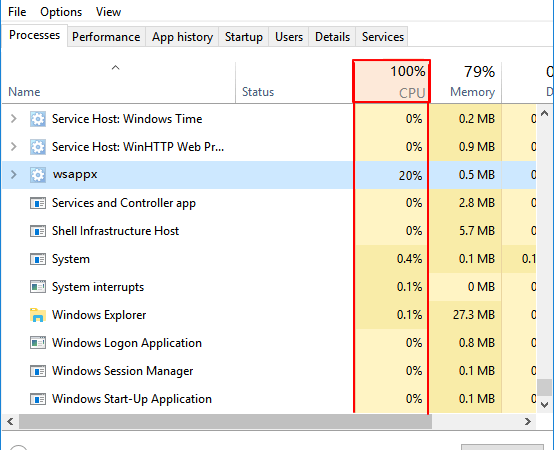Click the Services and Controller app icon
Image resolution: width=554 pixels, height=450 pixels.
click(38, 203)
